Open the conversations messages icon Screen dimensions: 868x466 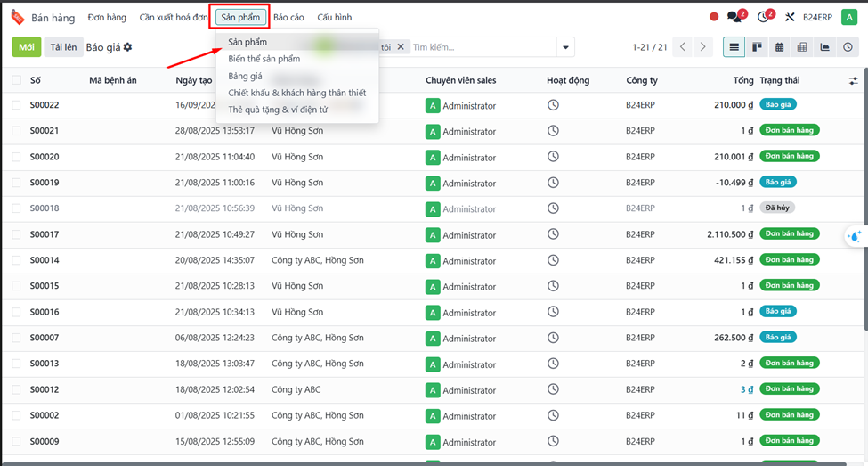click(x=734, y=17)
